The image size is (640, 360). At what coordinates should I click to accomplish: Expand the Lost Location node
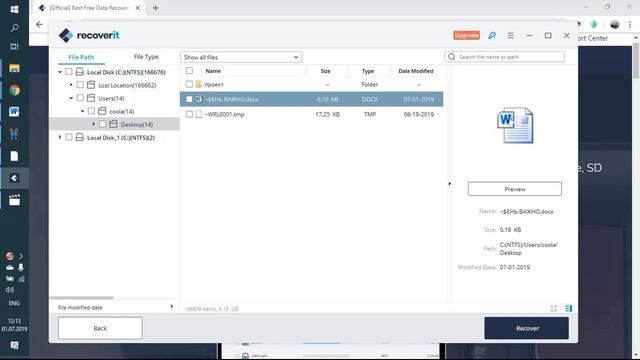tap(71, 85)
